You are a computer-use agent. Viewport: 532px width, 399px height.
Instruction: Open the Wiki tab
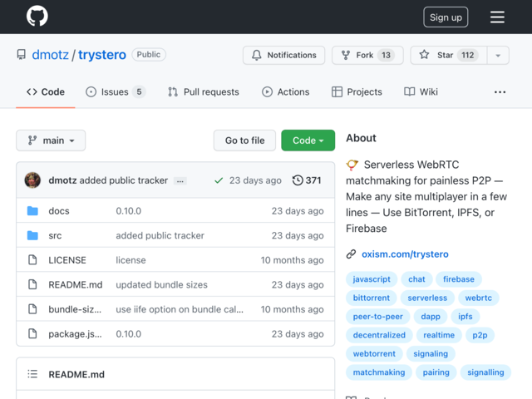(421, 92)
